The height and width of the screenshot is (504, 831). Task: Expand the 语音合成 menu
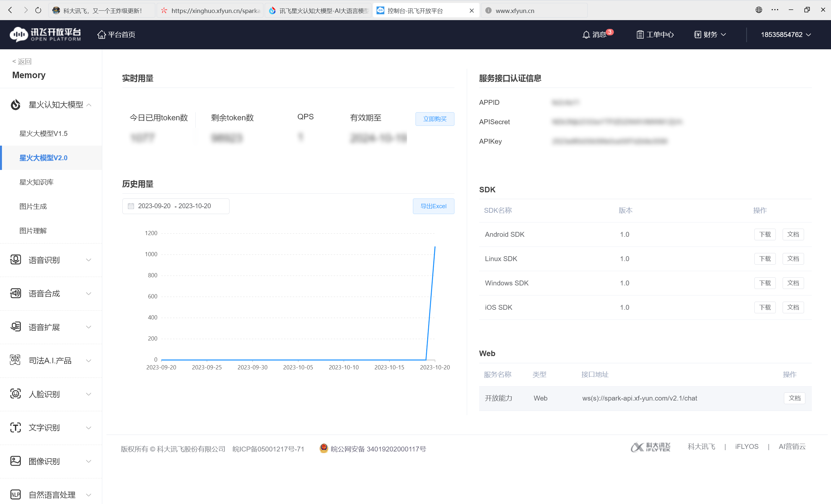[x=89, y=294]
